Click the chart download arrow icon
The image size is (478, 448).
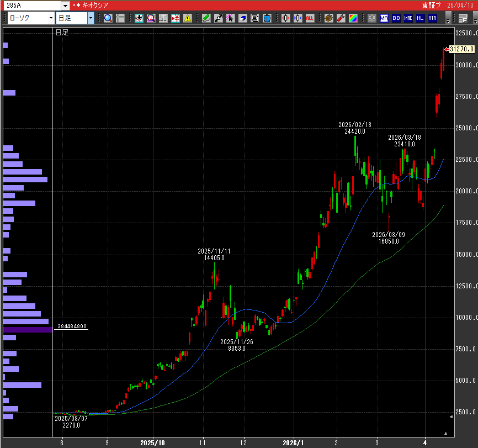click(x=139, y=18)
